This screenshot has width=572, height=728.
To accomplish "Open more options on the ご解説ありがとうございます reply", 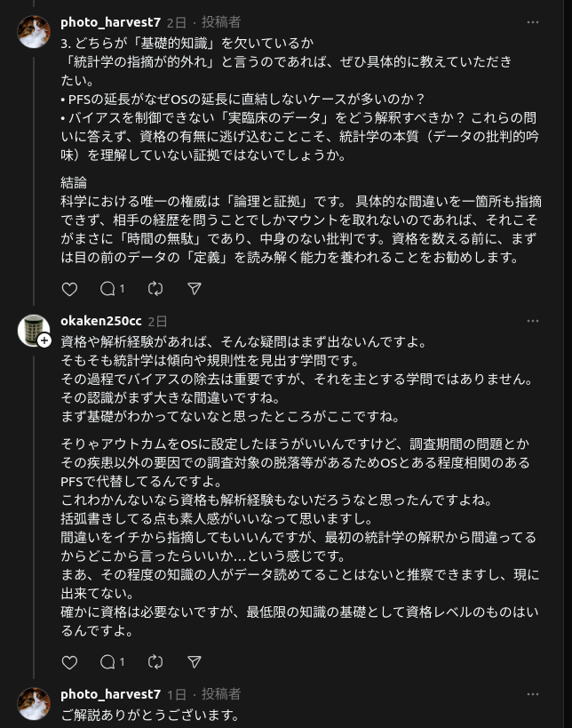I will tap(533, 694).
